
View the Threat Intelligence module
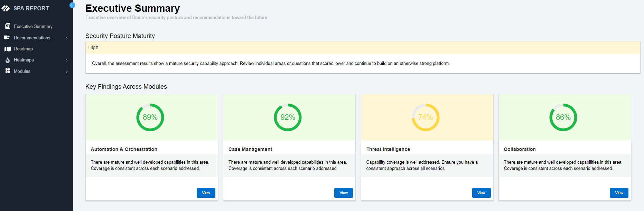pyautogui.click(x=481, y=193)
